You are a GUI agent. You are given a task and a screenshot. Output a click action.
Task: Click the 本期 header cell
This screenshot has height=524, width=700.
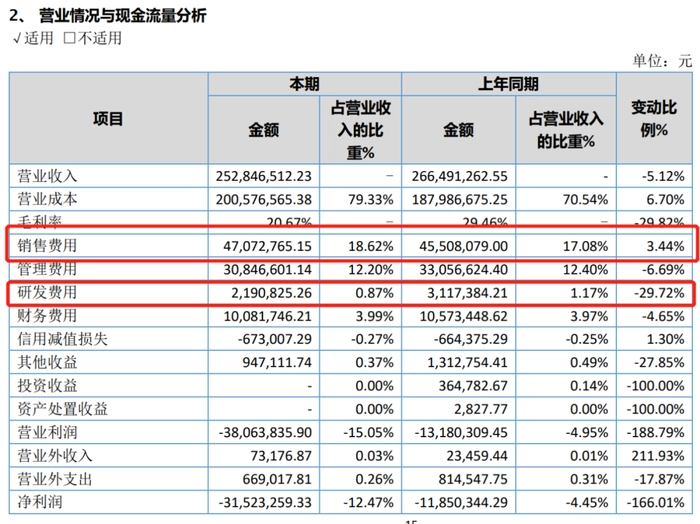click(303, 85)
